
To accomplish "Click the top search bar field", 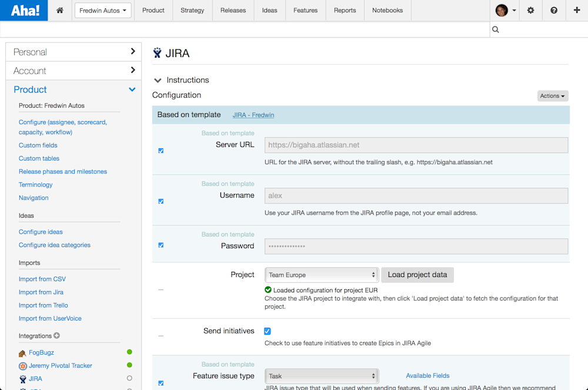I will click(539, 29).
